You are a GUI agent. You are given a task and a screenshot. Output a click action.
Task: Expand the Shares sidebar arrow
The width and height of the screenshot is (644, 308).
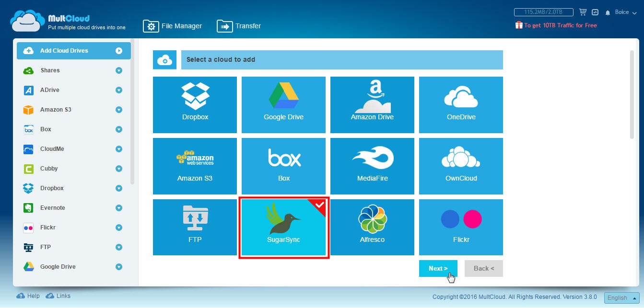tap(119, 70)
